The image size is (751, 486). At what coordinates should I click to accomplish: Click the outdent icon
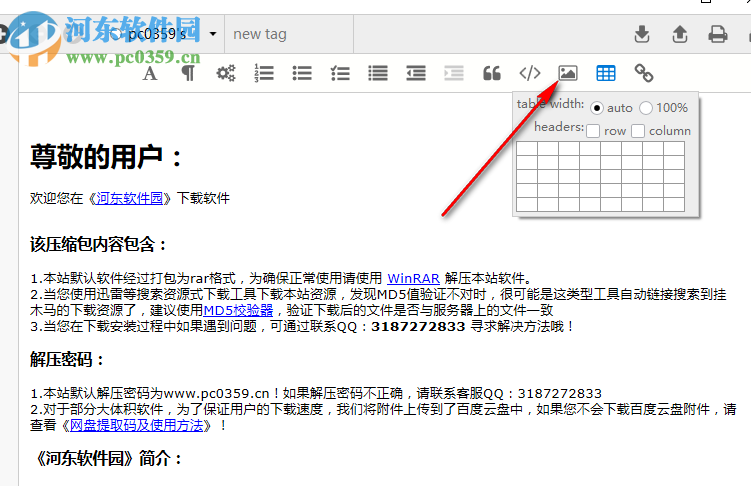coord(416,73)
